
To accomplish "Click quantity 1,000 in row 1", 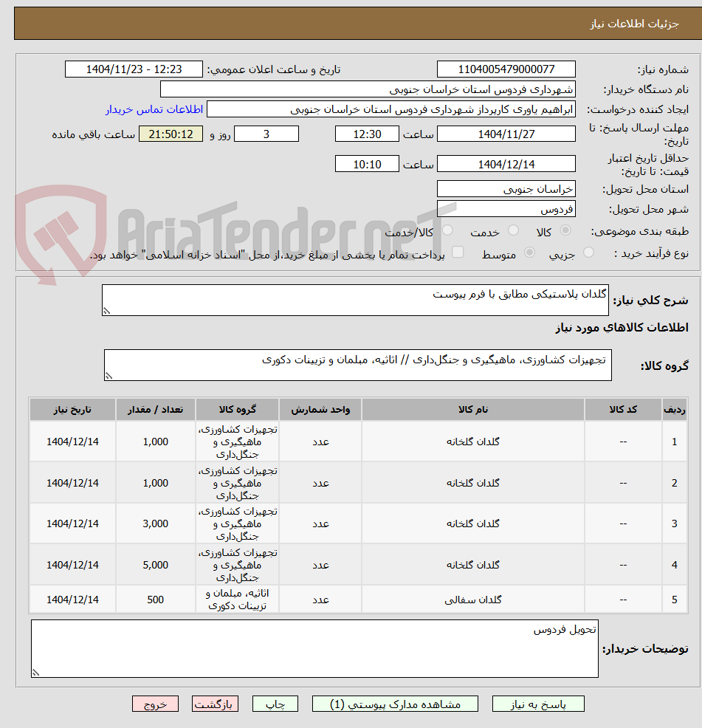I will pyautogui.click(x=156, y=442).
